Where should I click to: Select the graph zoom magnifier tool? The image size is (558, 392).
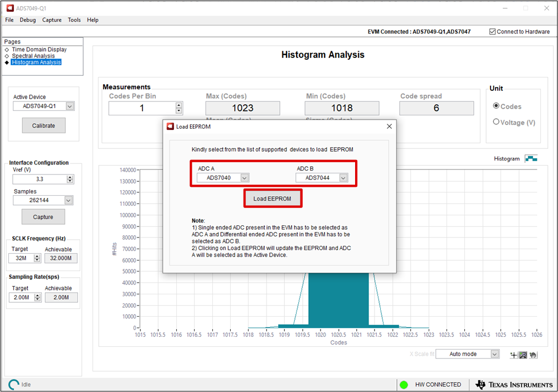point(523,355)
